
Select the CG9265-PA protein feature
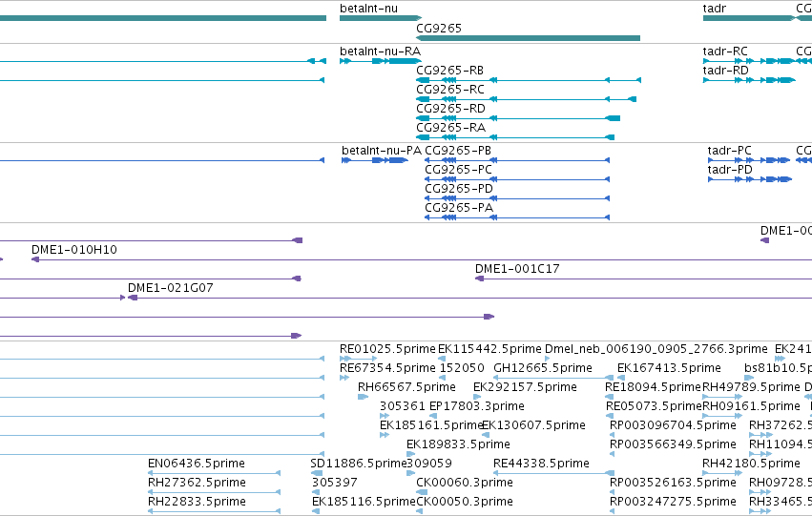pyautogui.click(x=517, y=217)
